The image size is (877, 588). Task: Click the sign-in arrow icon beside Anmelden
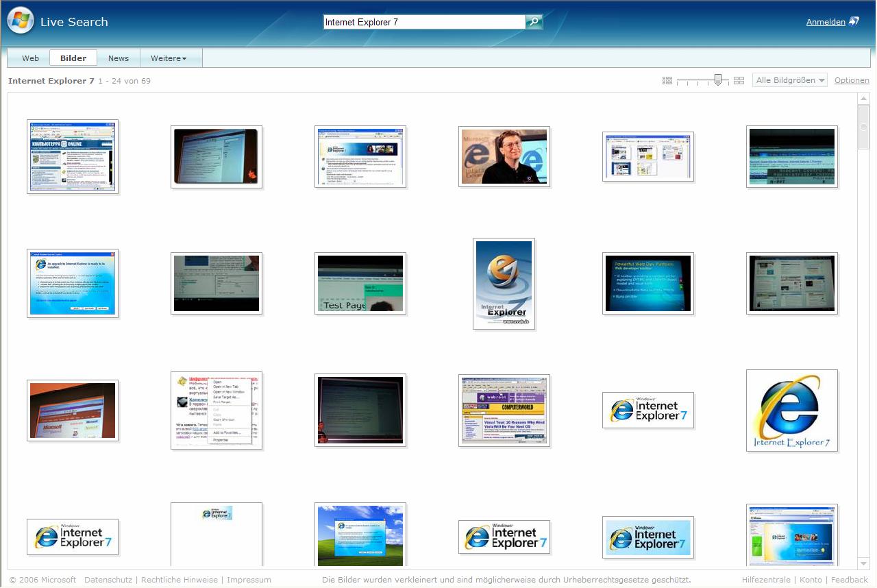click(x=854, y=21)
